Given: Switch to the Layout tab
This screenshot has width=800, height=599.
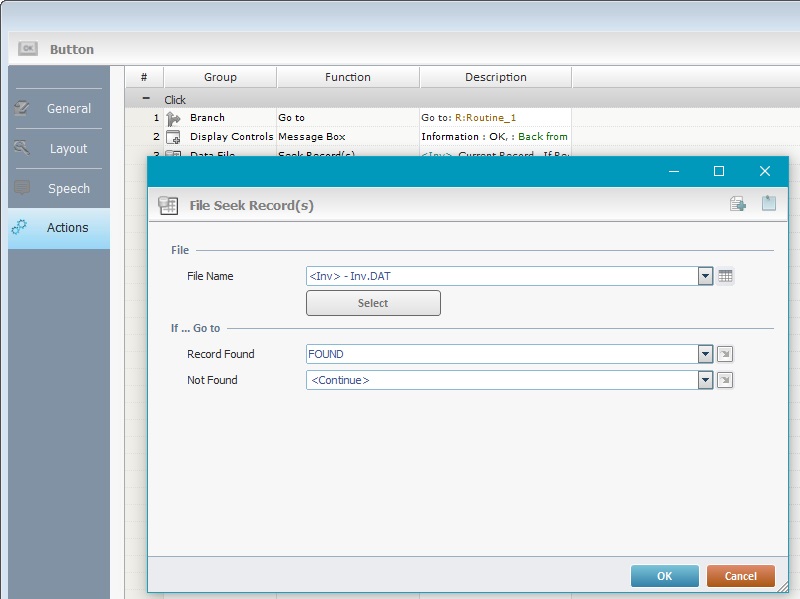Looking at the screenshot, I should click(x=59, y=149).
